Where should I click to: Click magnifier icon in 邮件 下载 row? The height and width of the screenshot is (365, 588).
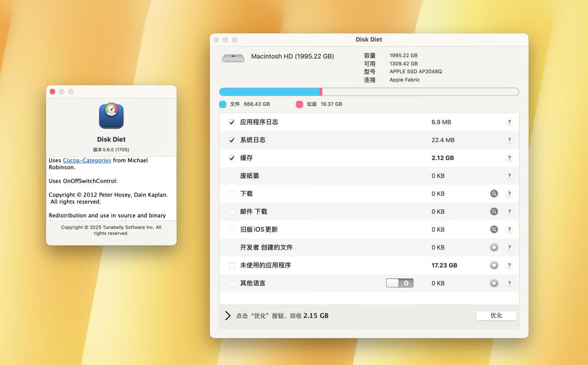(494, 212)
